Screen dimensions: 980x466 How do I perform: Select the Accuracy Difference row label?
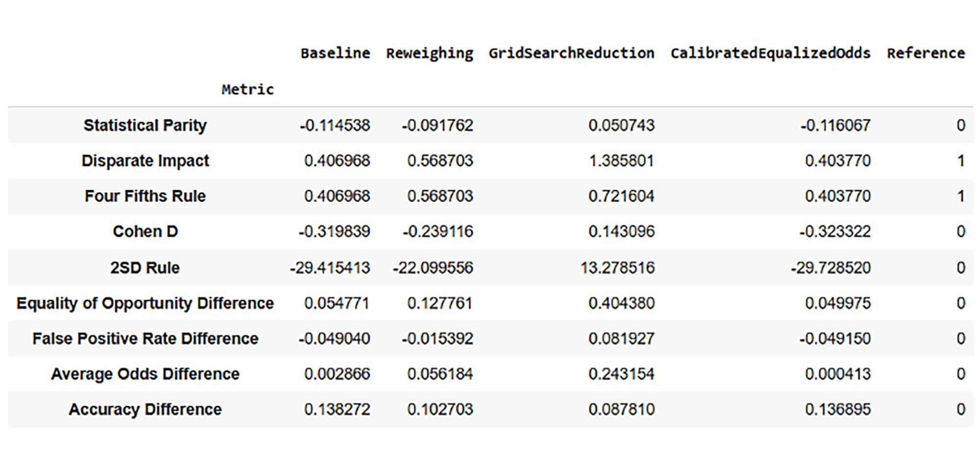[x=146, y=409]
